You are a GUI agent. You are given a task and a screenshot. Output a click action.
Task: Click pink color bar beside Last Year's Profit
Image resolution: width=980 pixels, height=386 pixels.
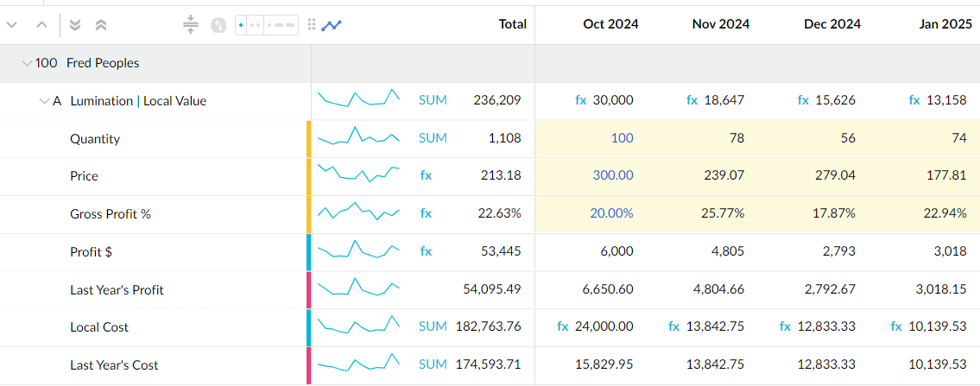[x=309, y=289]
